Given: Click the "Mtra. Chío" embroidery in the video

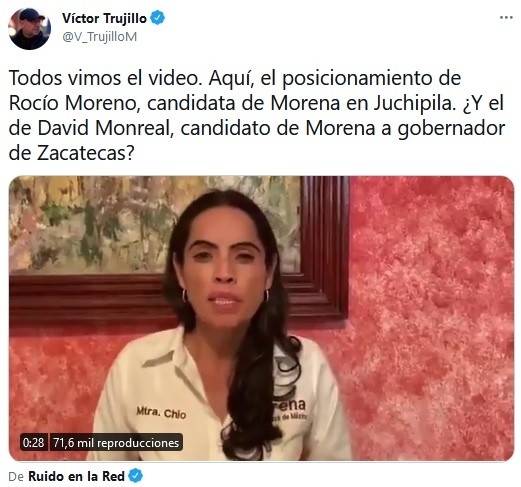Looking at the screenshot, I should click(x=161, y=412).
